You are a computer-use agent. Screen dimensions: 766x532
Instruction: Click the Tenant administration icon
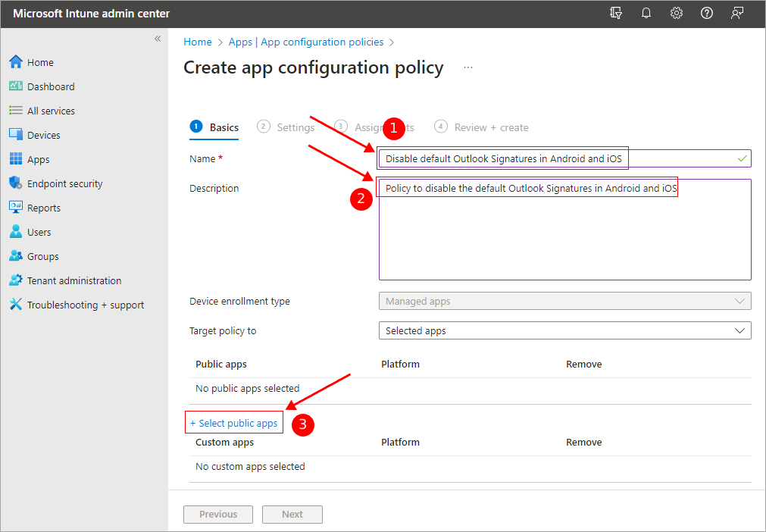tap(16, 280)
